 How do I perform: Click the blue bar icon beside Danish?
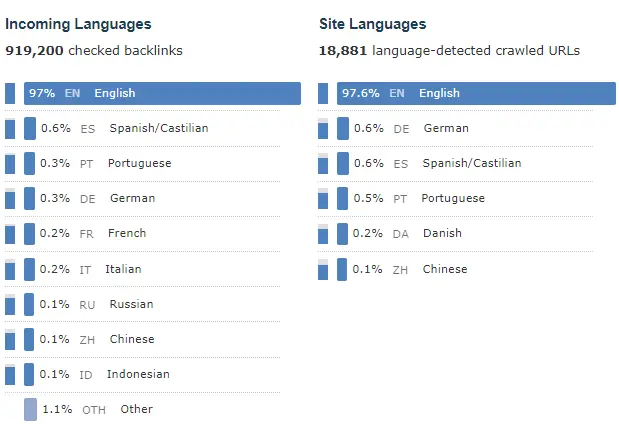coord(343,233)
